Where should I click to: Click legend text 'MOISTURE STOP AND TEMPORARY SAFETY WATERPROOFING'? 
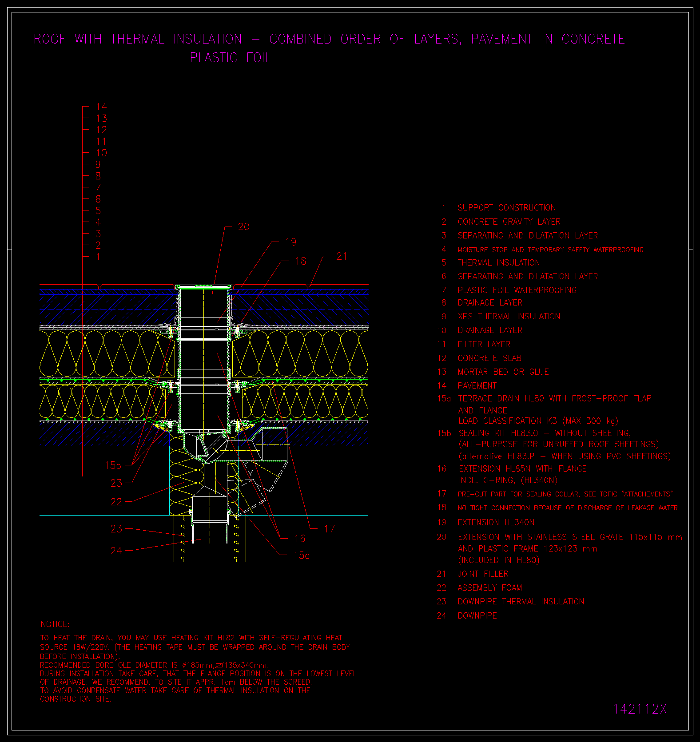pyautogui.click(x=550, y=250)
